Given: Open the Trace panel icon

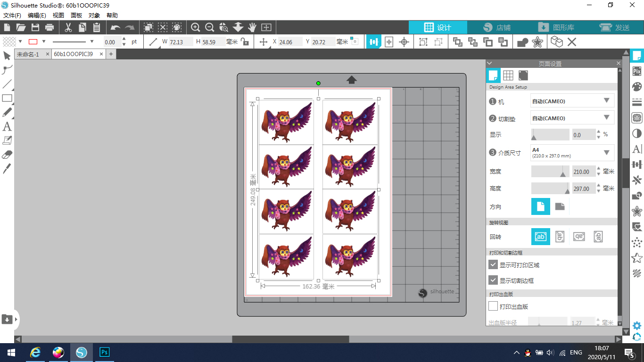Looking at the screenshot, I should (637, 118).
